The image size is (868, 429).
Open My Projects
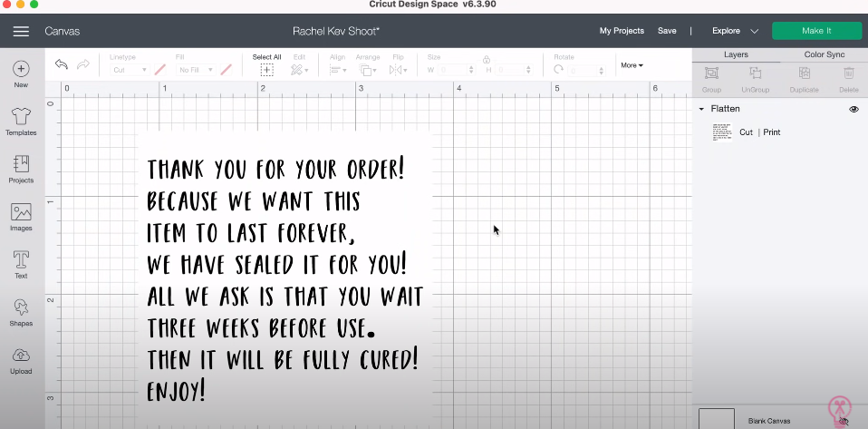[622, 31]
